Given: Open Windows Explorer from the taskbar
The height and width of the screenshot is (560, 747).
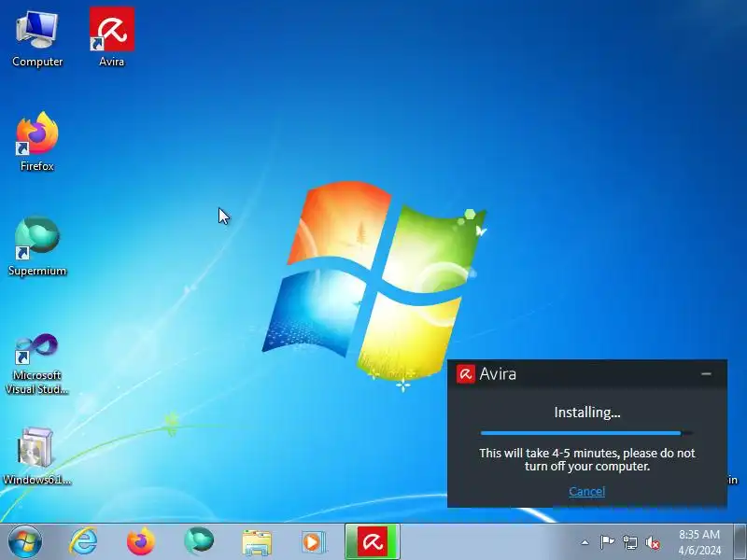Looking at the screenshot, I should [257, 542].
